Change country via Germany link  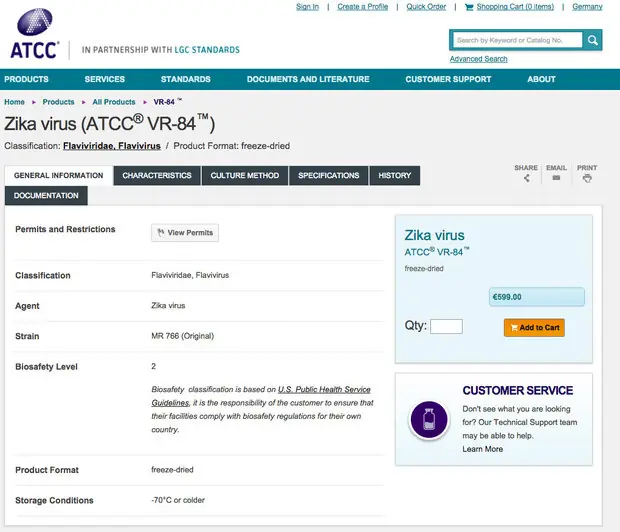tap(587, 7)
